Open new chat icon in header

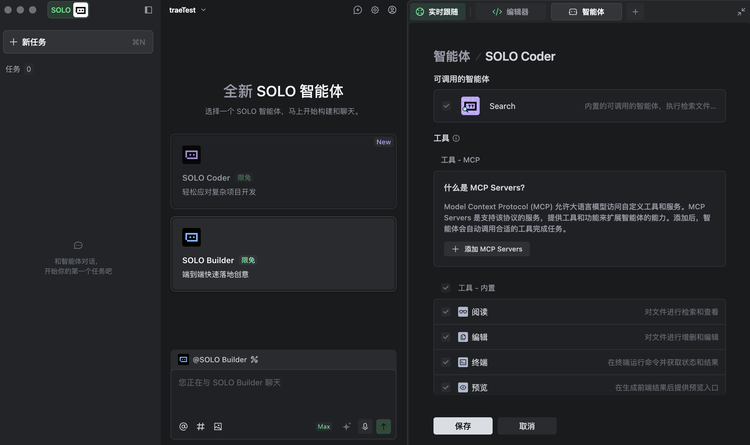(x=357, y=10)
